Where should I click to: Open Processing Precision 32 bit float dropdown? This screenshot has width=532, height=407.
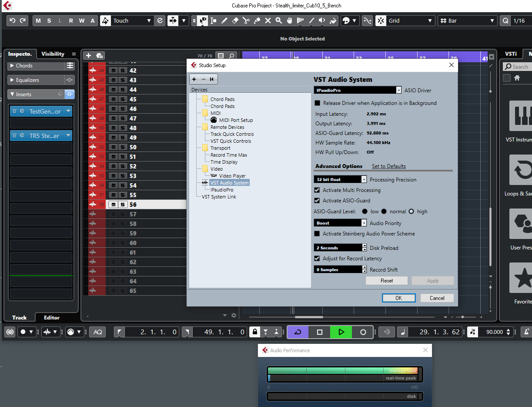341,179
